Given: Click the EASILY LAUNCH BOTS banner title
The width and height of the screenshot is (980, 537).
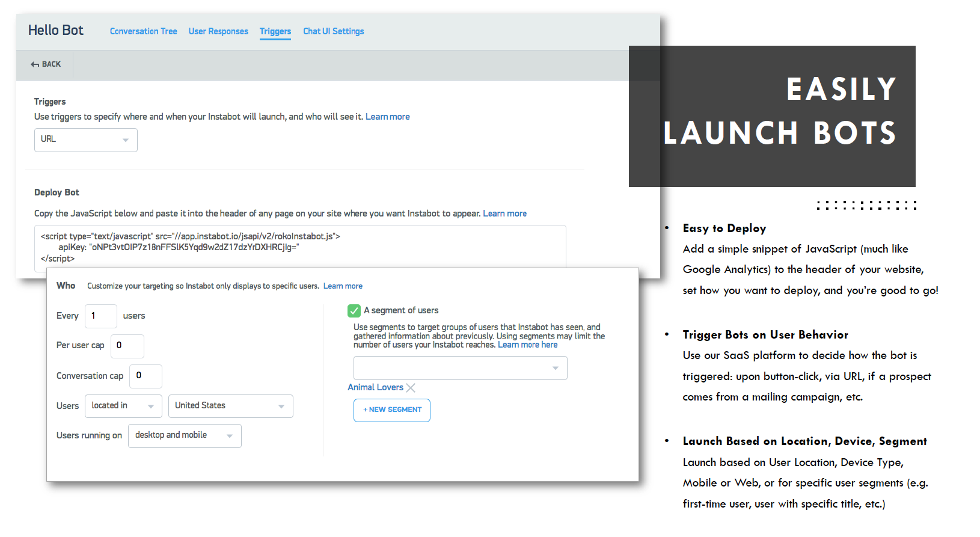Looking at the screenshot, I should [780, 111].
